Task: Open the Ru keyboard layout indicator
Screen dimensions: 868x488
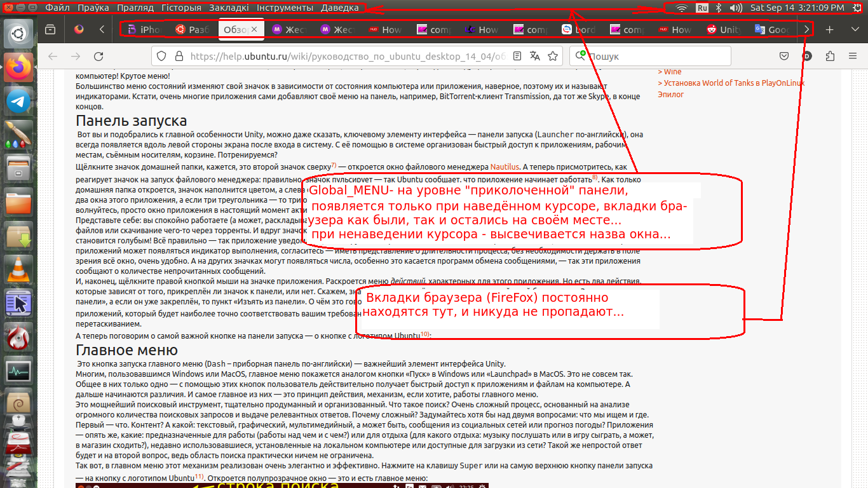Action: pyautogui.click(x=702, y=8)
